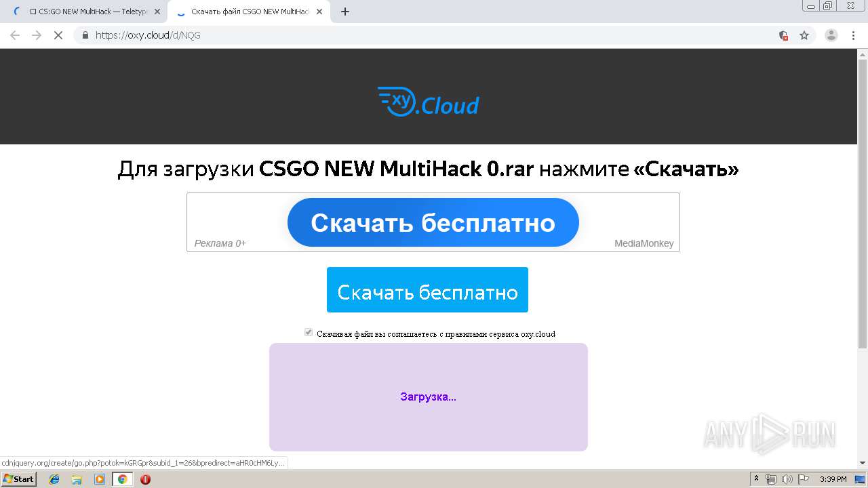The width and height of the screenshot is (868, 488).
Task: Click the Загрузка... loading panel
Action: tap(429, 397)
